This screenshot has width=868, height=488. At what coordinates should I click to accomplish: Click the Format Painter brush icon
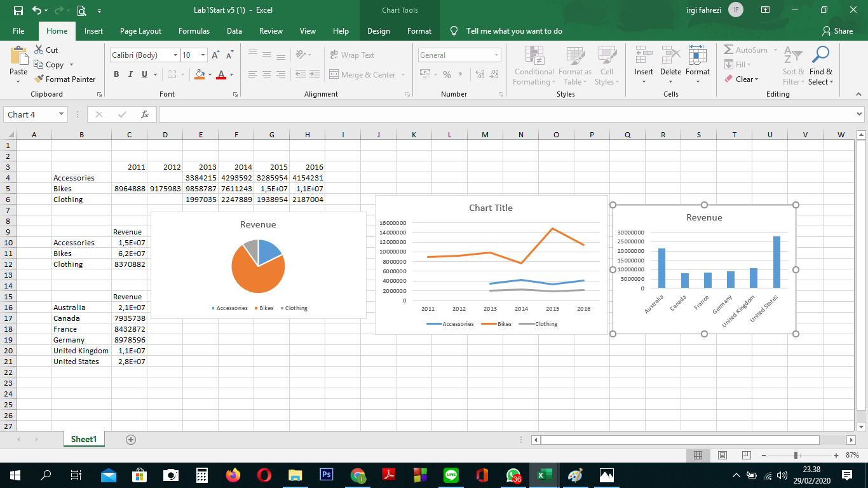[x=39, y=79]
